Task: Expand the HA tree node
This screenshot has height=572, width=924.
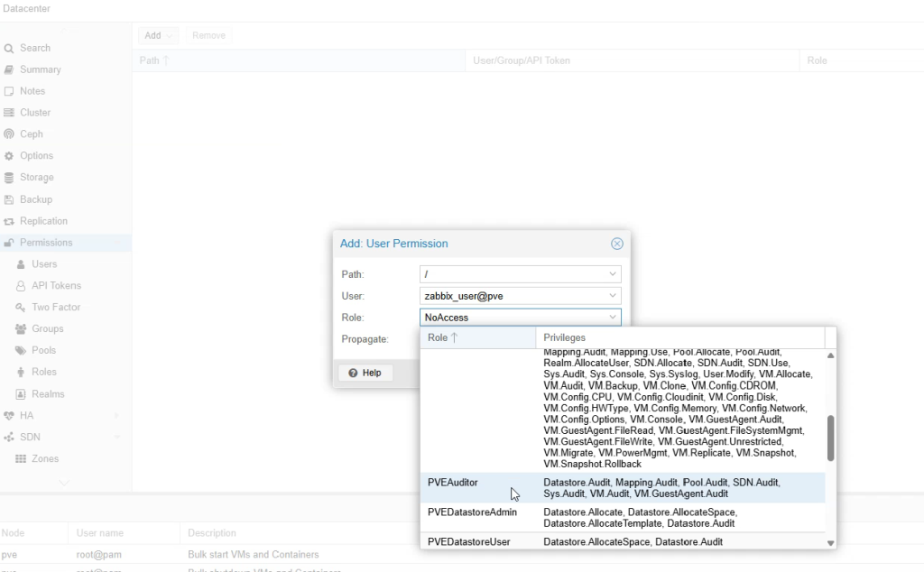Action: (x=116, y=416)
